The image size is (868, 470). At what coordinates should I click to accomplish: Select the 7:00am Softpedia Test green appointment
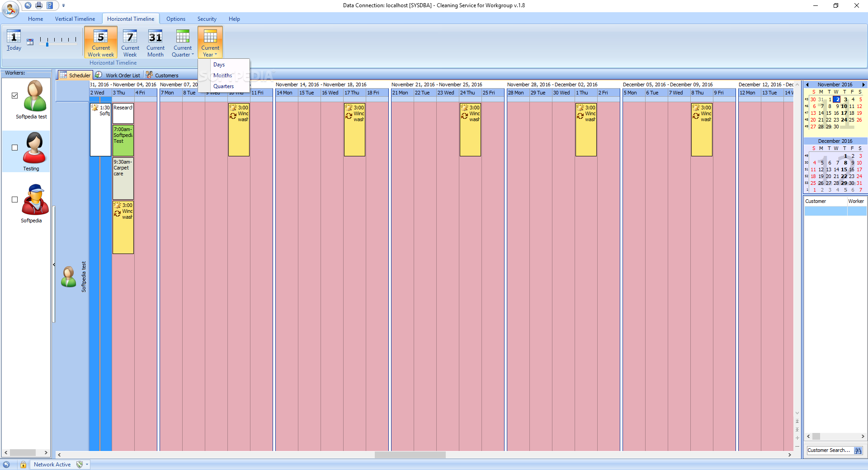(x=123, y=141)
